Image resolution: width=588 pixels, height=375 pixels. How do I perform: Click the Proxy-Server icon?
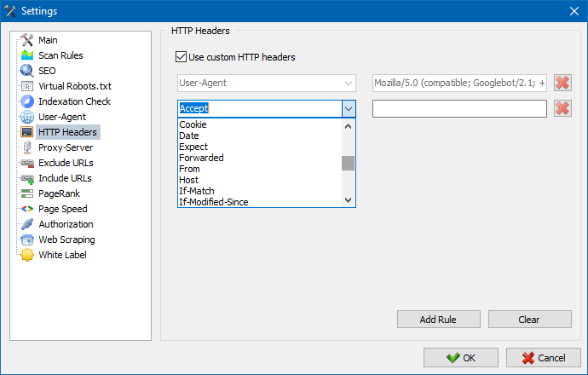27,147
